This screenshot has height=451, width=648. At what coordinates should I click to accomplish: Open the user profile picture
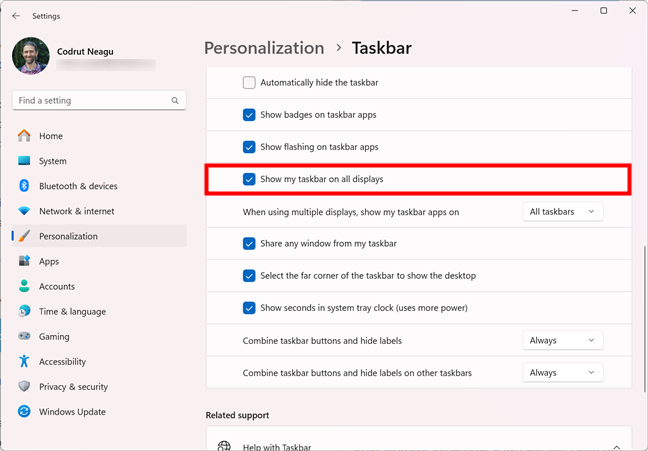tap(31, 56)
